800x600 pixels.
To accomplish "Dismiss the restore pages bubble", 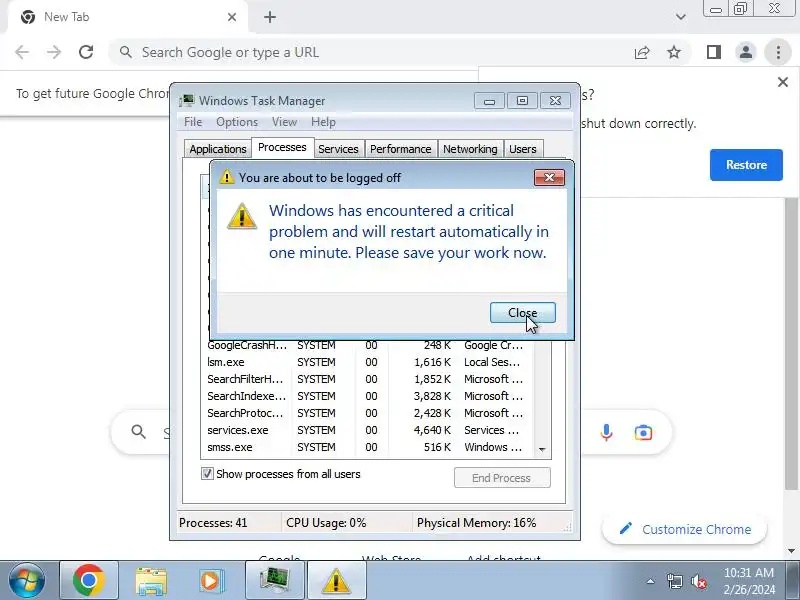I will 783,82.
